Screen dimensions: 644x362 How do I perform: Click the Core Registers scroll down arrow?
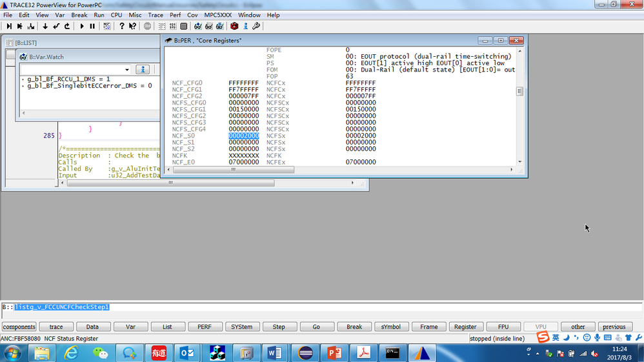(519, 162)
